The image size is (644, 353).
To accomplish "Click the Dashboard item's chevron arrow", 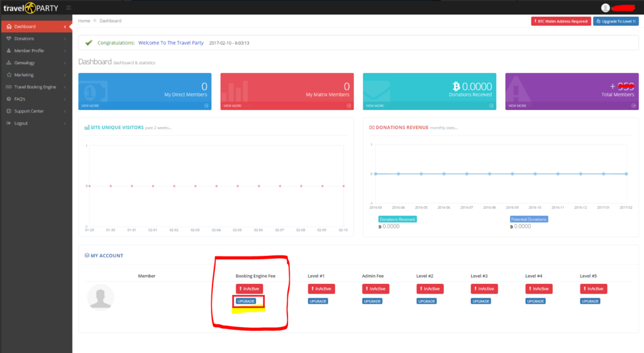I will coord(65,26).
